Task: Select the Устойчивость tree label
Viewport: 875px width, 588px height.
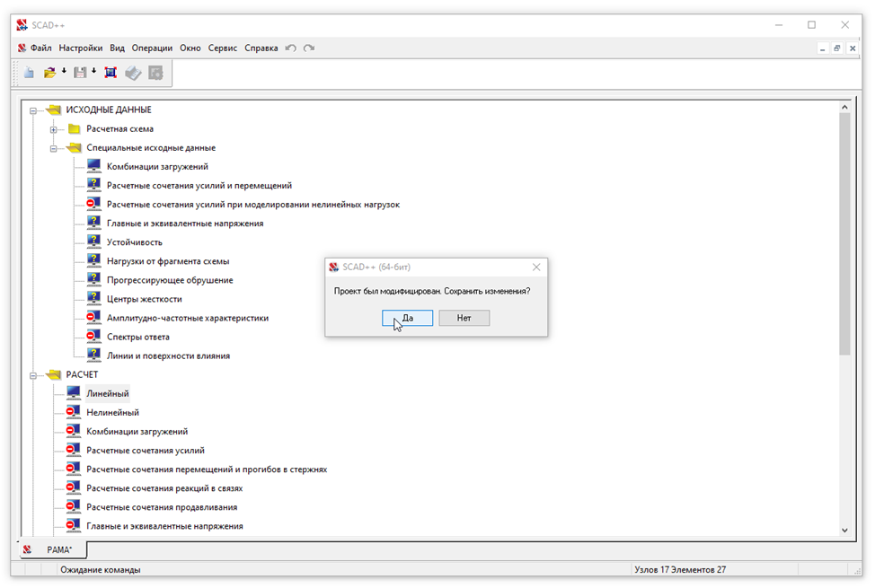Action: pos(135,242)
